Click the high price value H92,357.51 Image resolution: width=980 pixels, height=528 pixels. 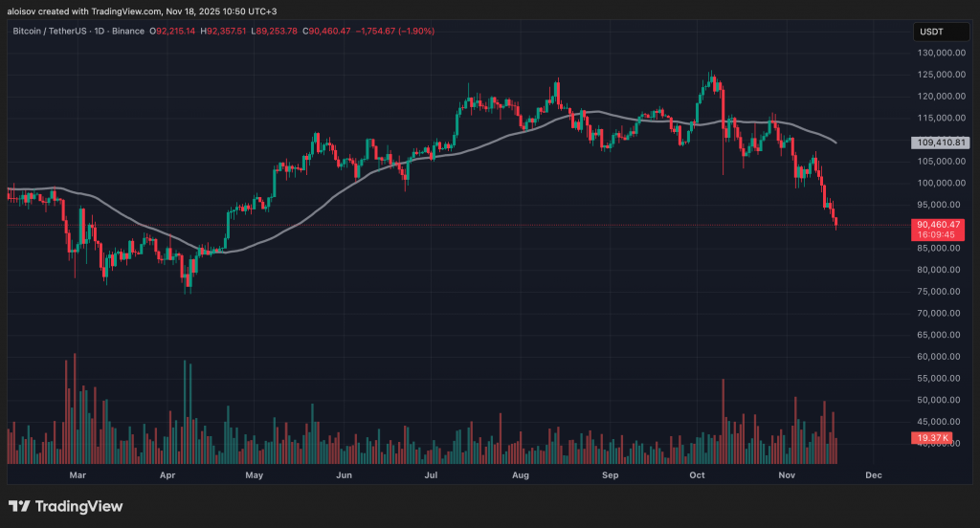(223, 32)
